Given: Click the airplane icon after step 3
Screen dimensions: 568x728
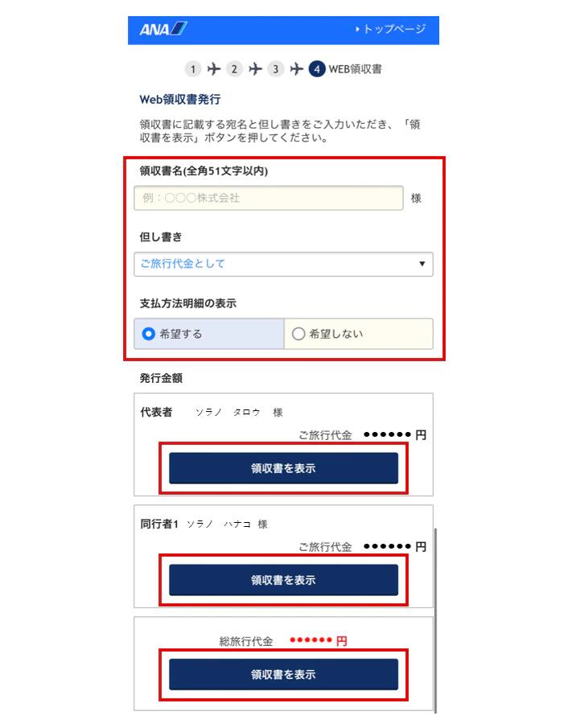Looking at the screenshot, I should [297, 69].
